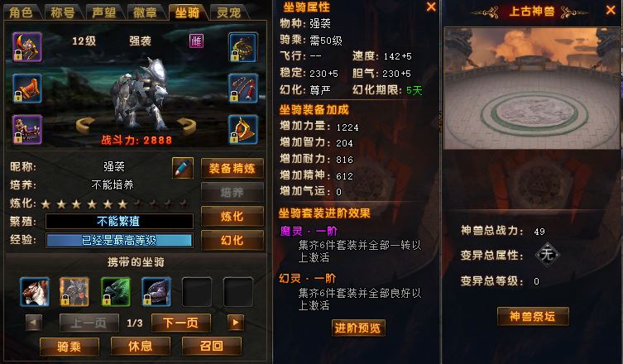The width and height of the screenshot is (623, 364).
Task: Click the locked bell equipment slot
Action: 242,130
